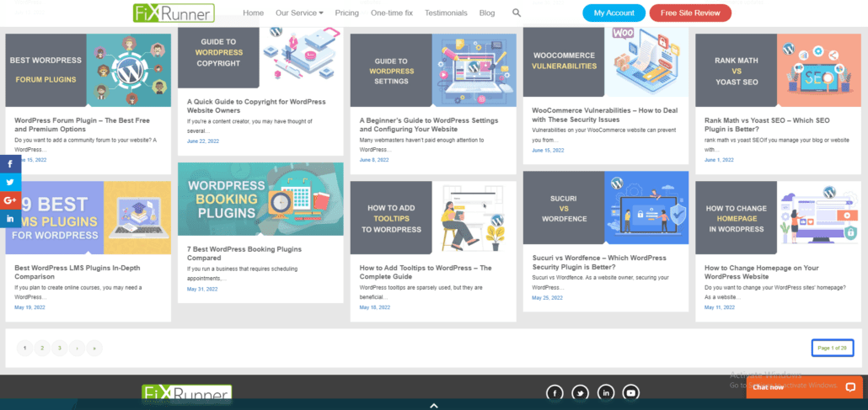Click the May 11, 2022 date
The width and height of the screenshot is (868, 410).
click(720, 307)
